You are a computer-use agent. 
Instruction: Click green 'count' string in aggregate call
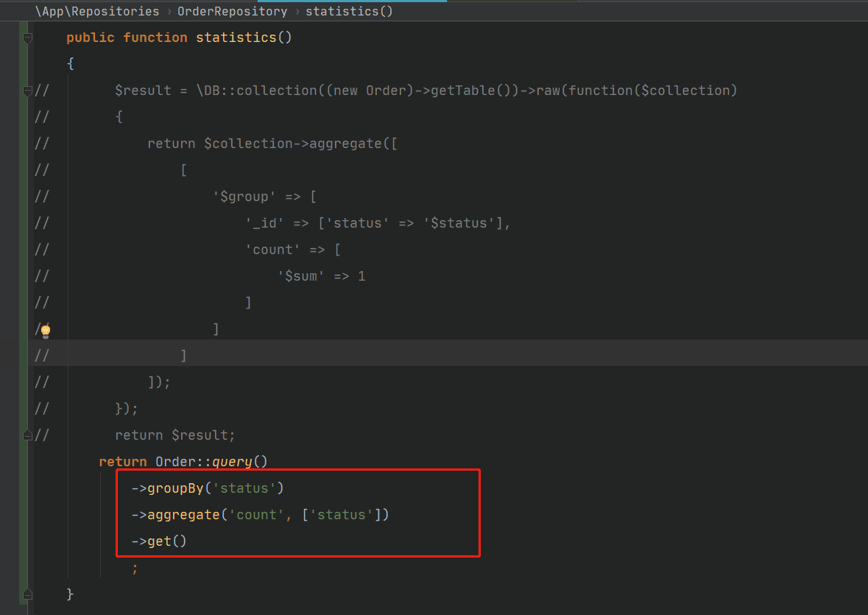pyautogui.click(x=256, y=515)
